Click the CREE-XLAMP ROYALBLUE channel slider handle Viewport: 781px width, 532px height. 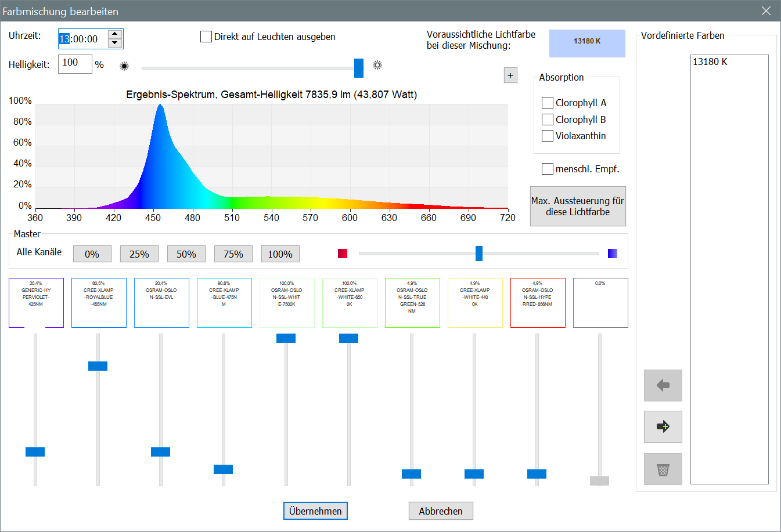tap(98, 366)
